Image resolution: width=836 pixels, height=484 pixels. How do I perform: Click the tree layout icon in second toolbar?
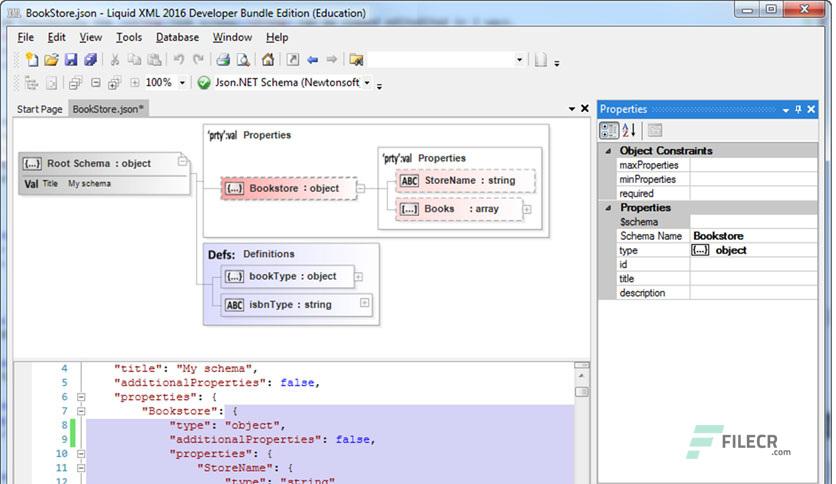coord(32,83)
